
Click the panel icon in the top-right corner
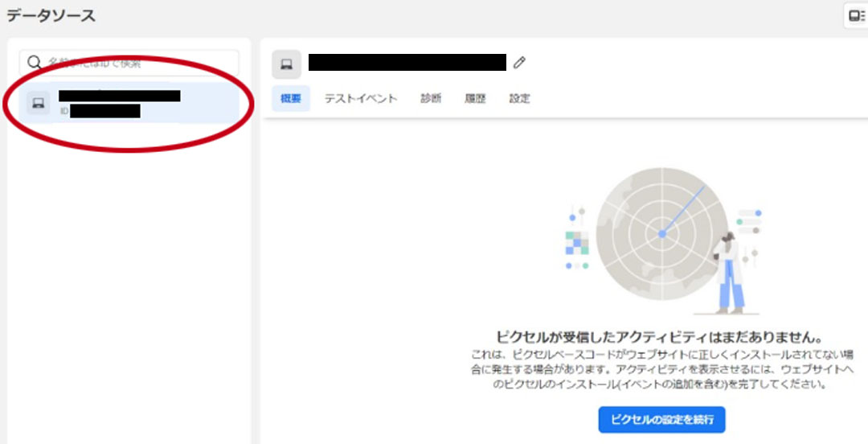[x=855, y=15]
